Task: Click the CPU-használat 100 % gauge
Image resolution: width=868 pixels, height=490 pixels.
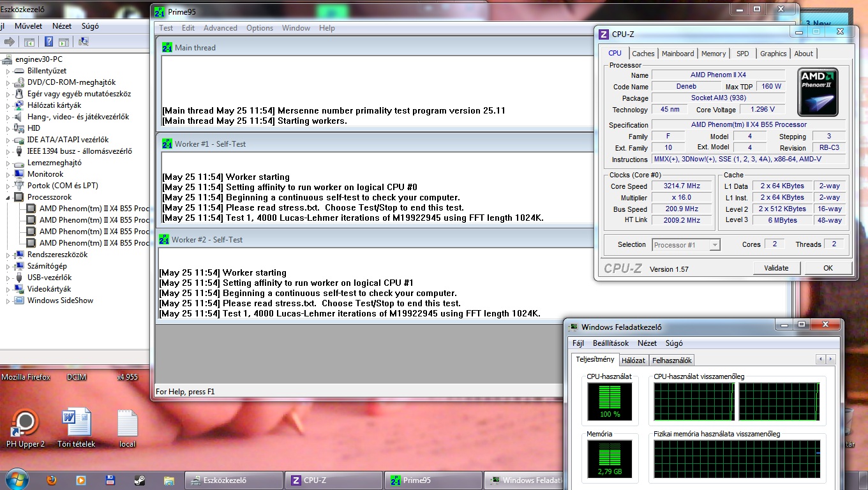Action: coord(610,401)
